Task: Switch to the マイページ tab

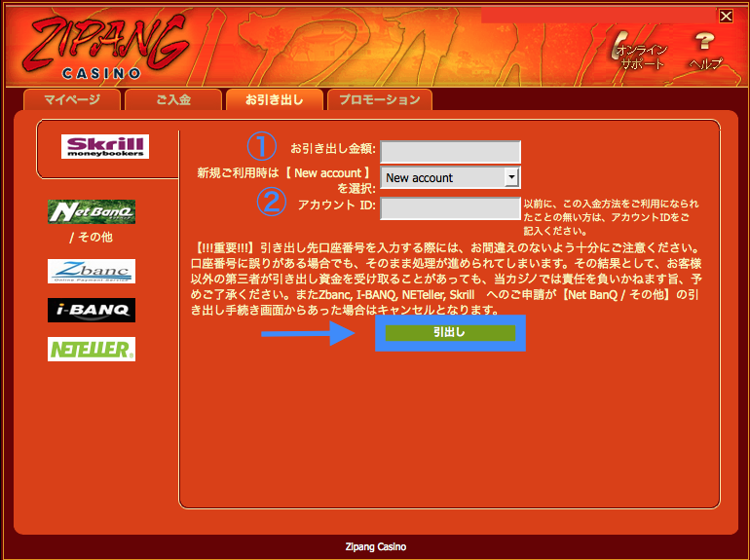Action: coord(72,99)
